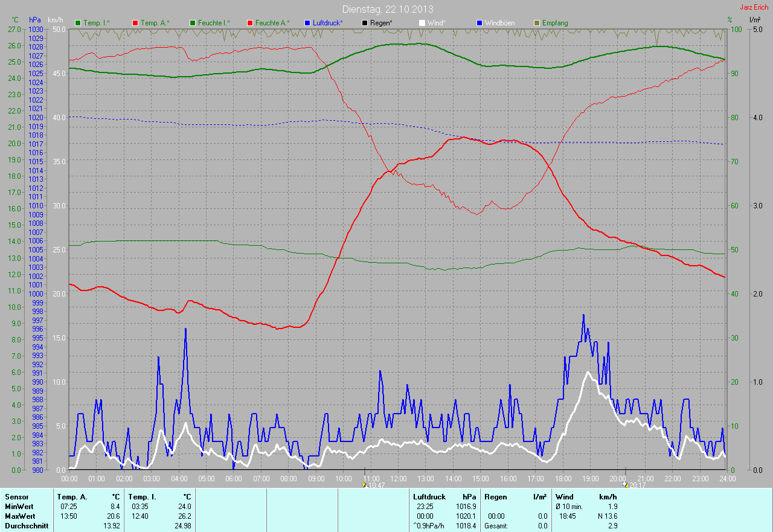
Task: Click the Luftdruck maximum value '1020.1'
Action: point(466,516)
